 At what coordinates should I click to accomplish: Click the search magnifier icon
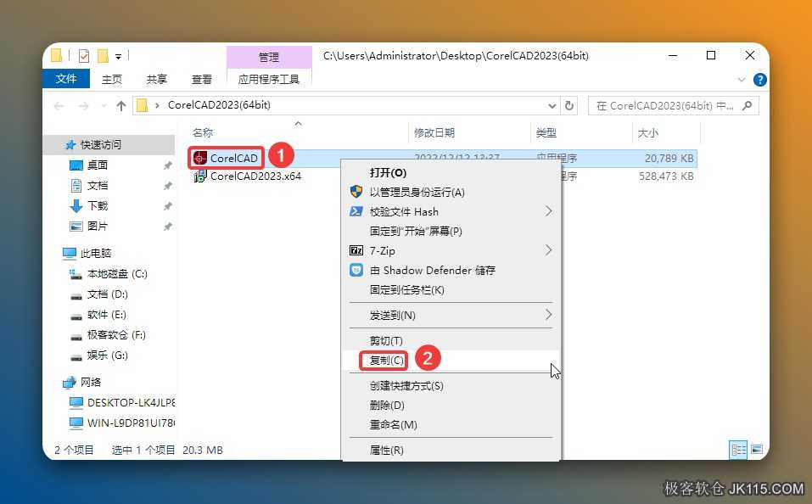click(x=747, y=106)
